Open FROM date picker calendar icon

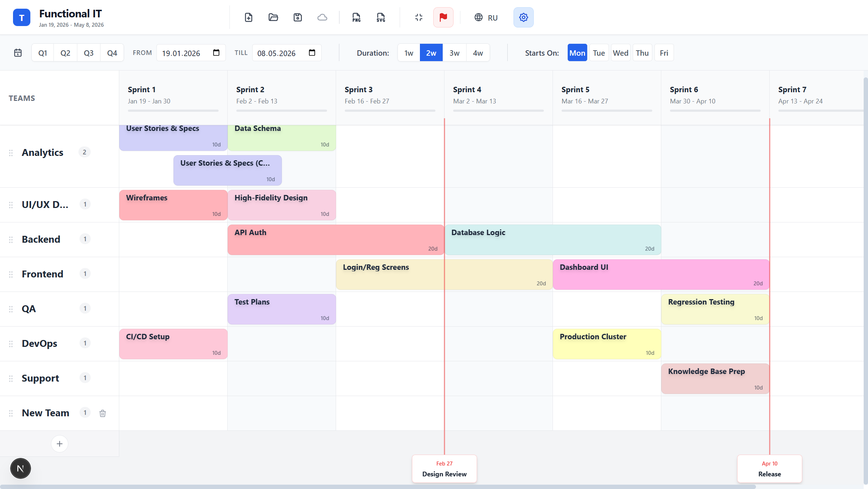coord(216,53)
